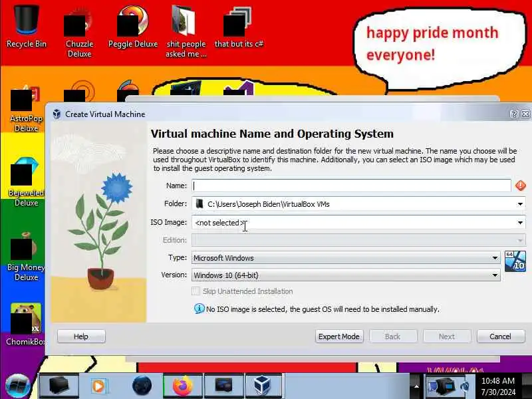This screenshot has height=399, width=532.
Task: Close the Create Virtual Machine dialog
Action: tap(525, 114)
